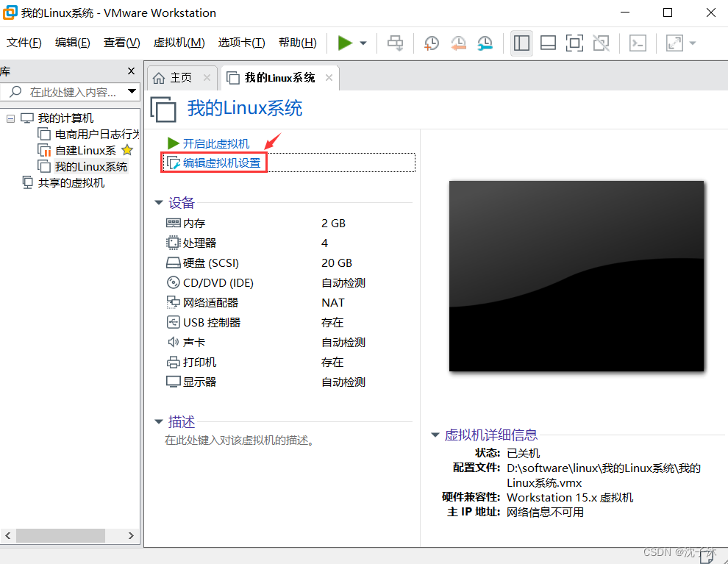The width and height of the screenshot is (728, 564).
Task: Click the revert to snapshot toolbar icon
Action: tap(458, 43)
